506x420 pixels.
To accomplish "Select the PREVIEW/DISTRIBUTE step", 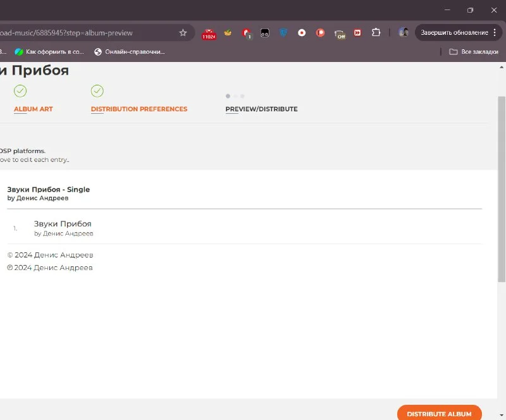I will (x=261, y=109).
